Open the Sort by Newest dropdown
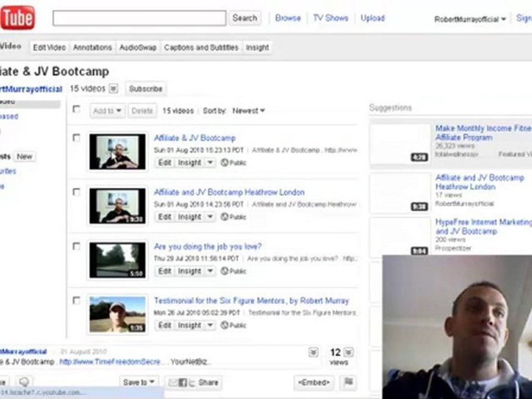532x399 pixels. point(248,111)
